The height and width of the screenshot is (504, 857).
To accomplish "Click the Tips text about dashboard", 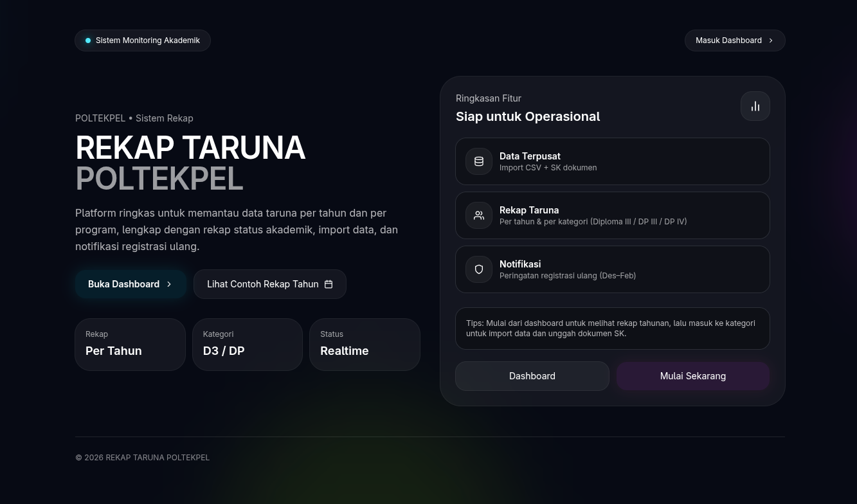I will 611,328.
